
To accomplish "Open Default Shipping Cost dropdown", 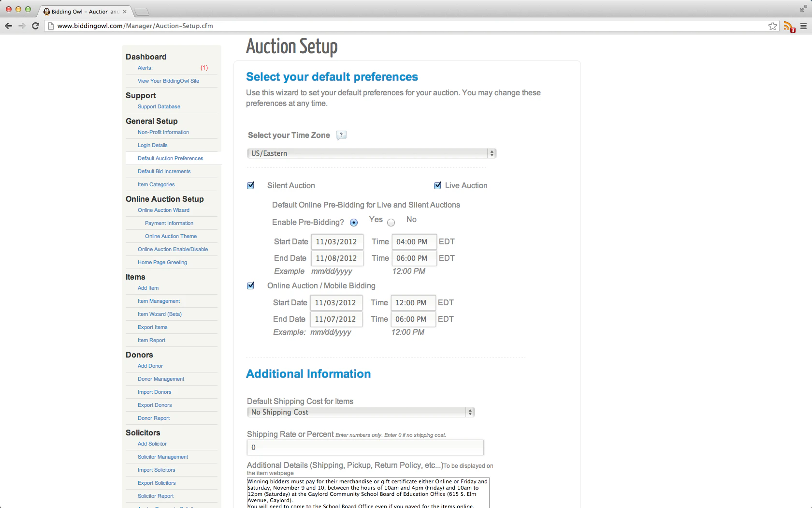I will (361, 412).
